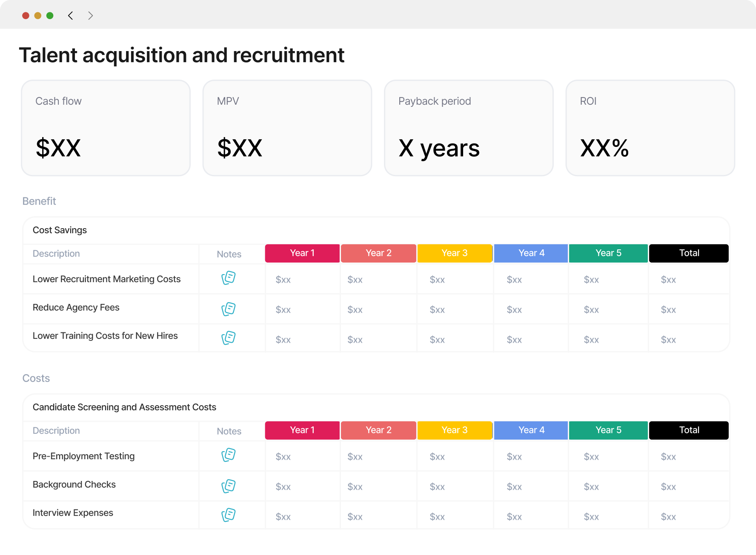Select Year 1 header in Cost Savings table

pyautogui.click(x=302, y=253)
